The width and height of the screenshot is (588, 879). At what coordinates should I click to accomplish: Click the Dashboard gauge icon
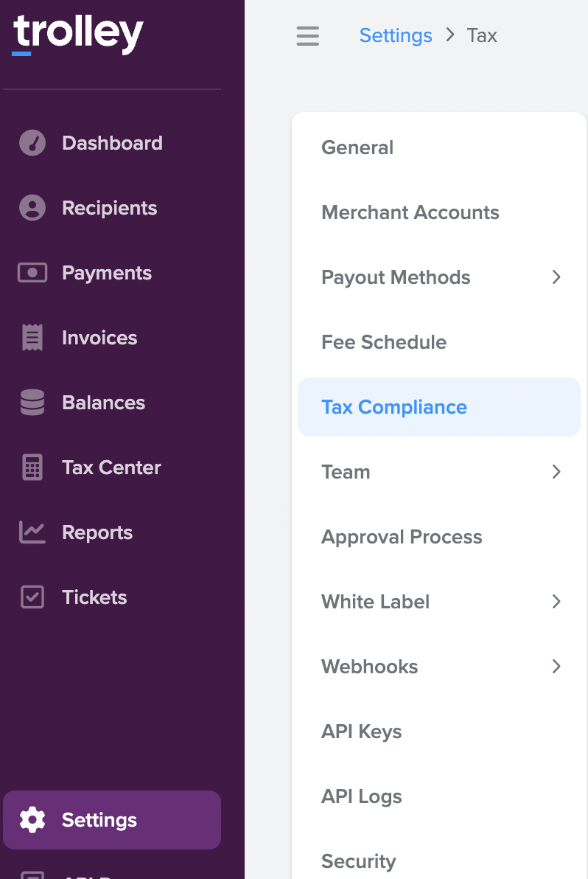coord(32,143)
